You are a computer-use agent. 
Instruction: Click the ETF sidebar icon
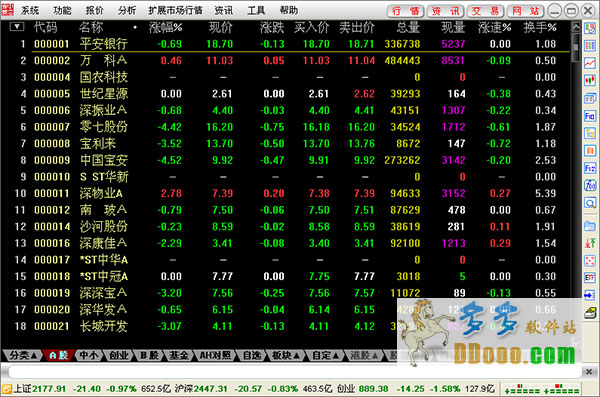coord(590,278)
